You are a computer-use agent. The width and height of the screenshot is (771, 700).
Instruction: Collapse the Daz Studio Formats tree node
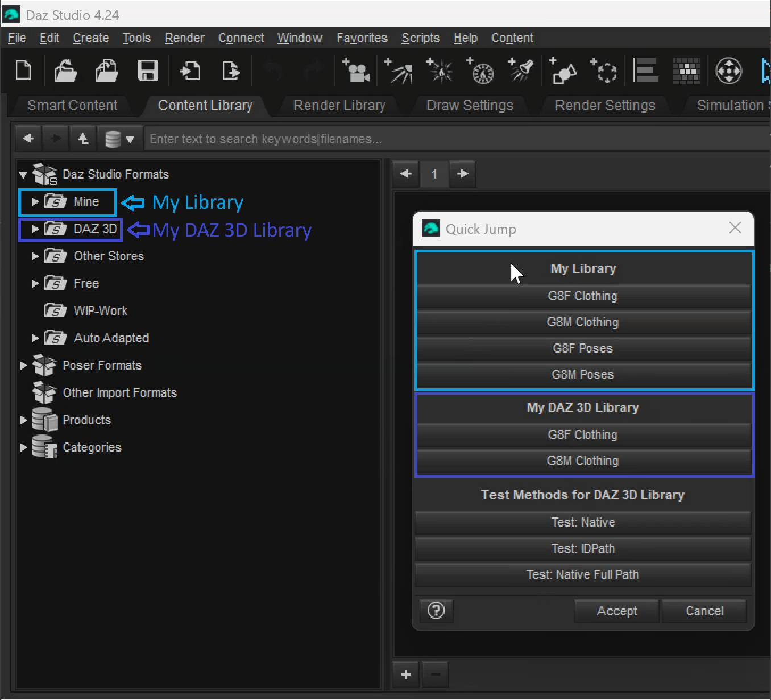click(23, 175)
